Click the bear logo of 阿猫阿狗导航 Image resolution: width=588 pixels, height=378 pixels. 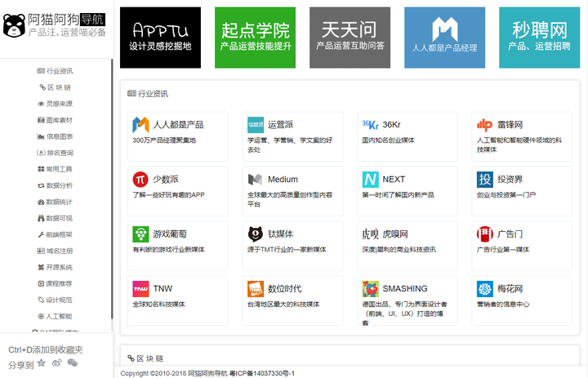[x=14, y=25]
